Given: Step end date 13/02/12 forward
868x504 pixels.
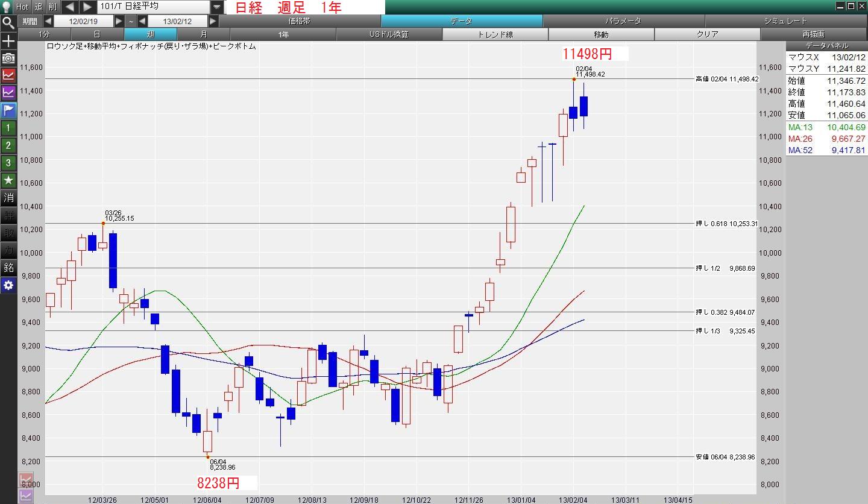Looking at the screenshot, I should pos(213,21).
